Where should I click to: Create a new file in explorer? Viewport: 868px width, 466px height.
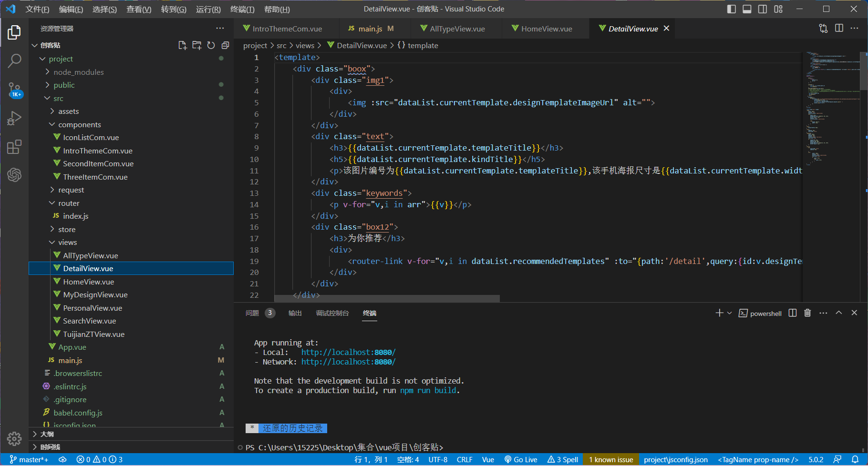[x=182, y=45]
